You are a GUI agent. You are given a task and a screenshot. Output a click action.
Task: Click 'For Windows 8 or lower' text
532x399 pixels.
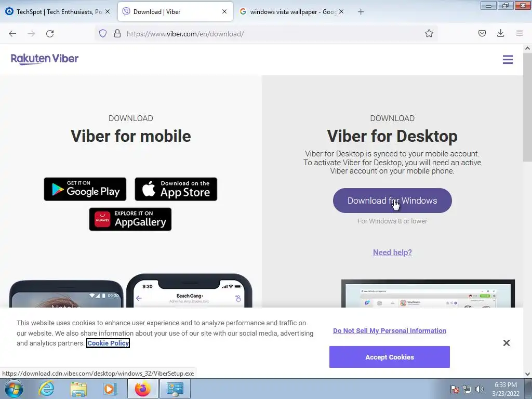392,221
